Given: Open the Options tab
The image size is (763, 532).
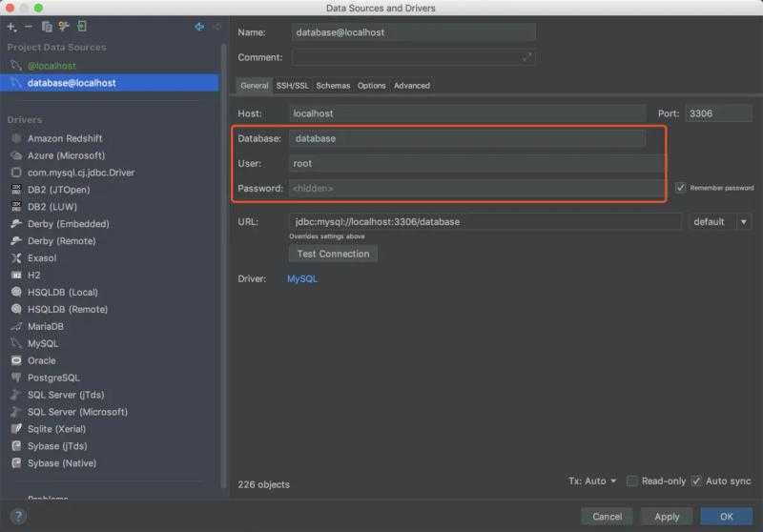Looking at the screenshot, I should [x=371, y=86].
